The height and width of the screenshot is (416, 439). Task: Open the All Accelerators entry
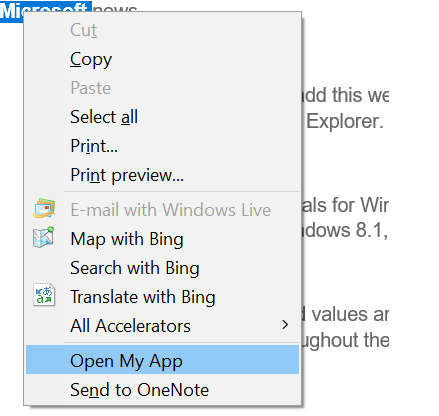coord(162,326)
